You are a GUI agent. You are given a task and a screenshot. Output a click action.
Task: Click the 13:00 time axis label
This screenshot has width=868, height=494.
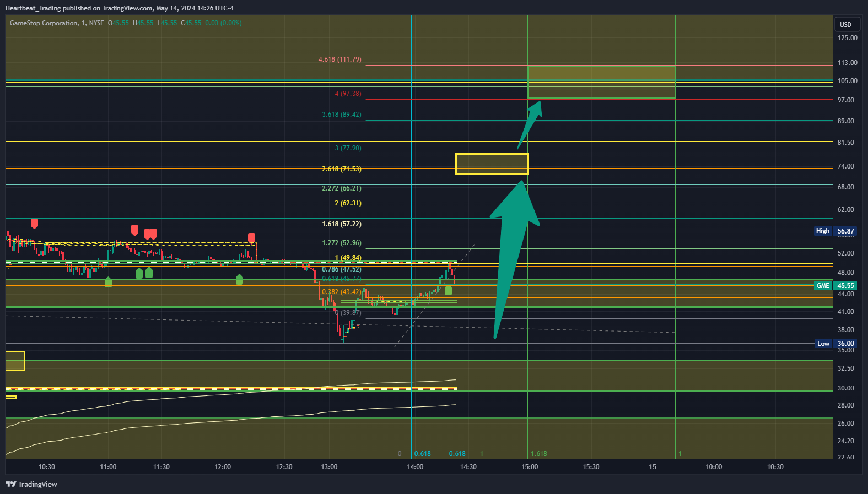click(329, 467)
